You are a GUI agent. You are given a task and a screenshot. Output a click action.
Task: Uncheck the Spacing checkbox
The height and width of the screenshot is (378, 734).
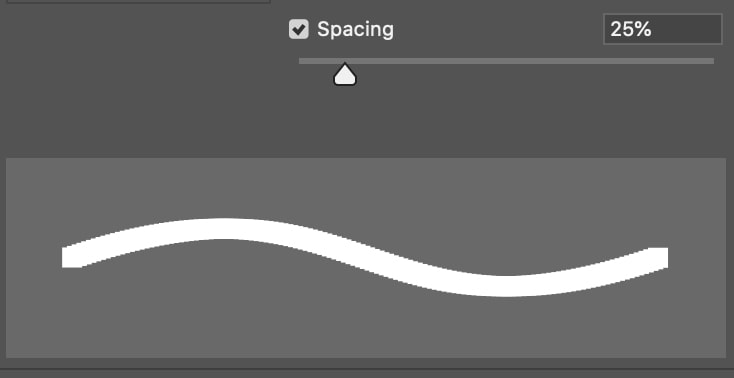coord(298,29)
